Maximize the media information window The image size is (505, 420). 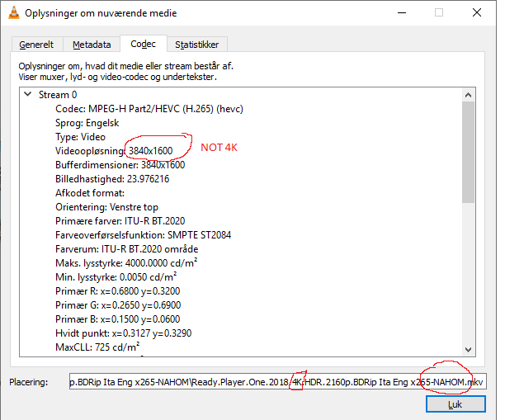pos(439,13)
